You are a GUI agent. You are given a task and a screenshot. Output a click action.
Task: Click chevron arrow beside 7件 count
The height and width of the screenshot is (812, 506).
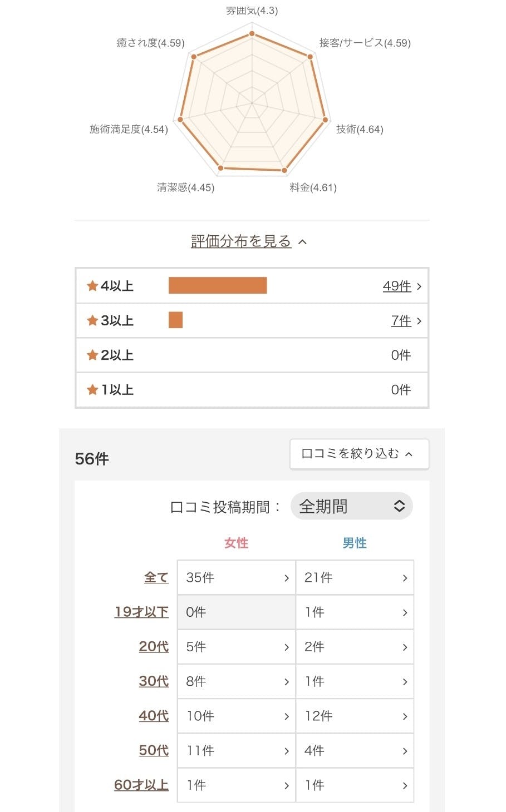(x=419, y=321)
